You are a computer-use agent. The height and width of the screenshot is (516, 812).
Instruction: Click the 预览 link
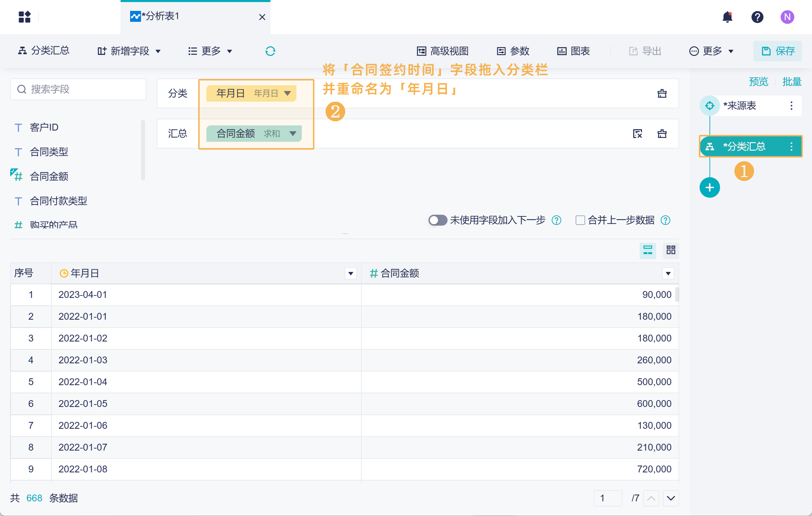[758, 82]
